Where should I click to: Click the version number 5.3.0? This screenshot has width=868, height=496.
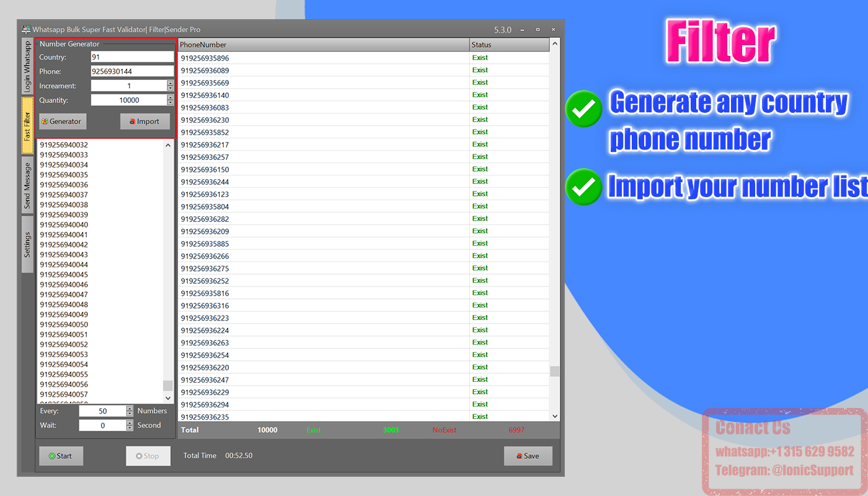tap(503, 30)
